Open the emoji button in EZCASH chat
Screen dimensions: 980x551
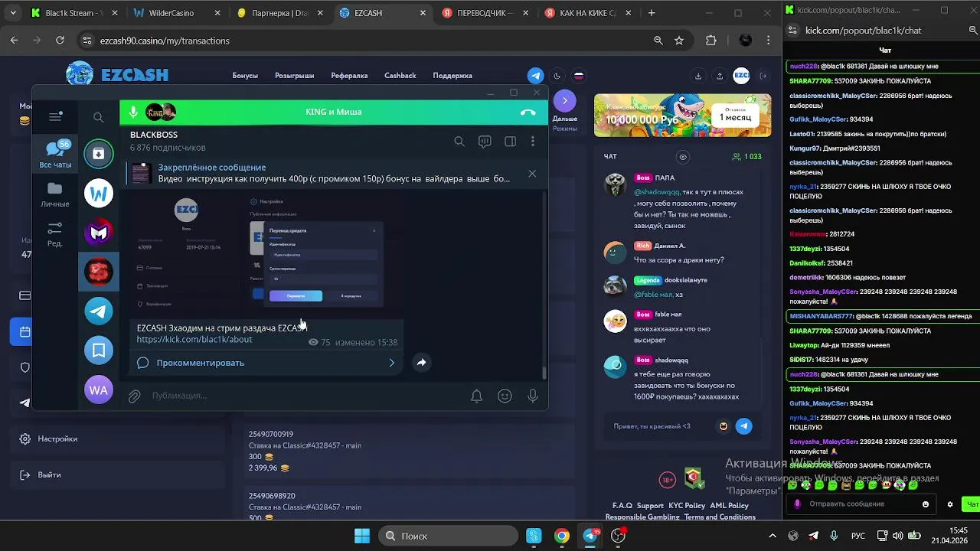tap(724, 426)
